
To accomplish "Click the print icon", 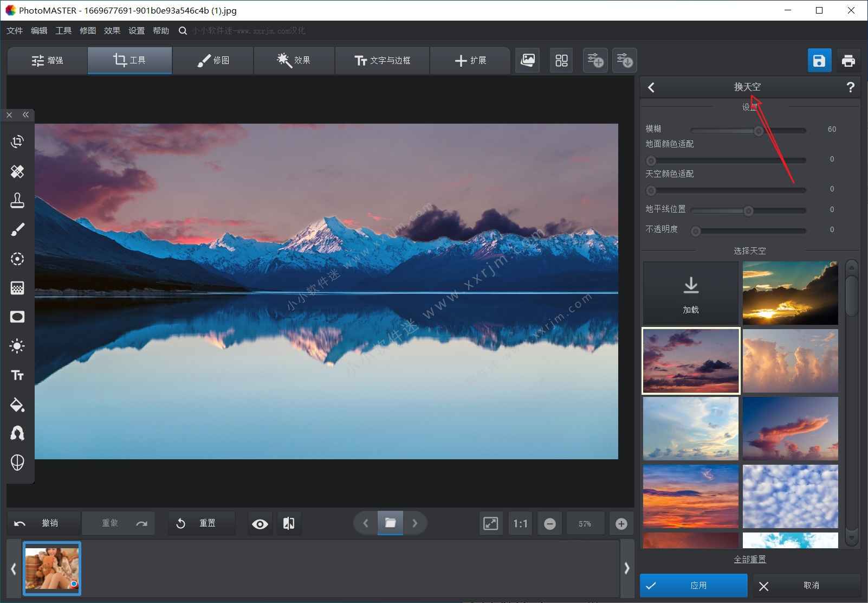I will [848, 60].
